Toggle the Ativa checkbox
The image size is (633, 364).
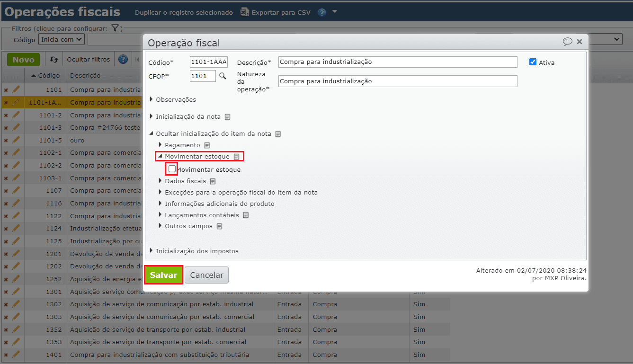(533, 62)
